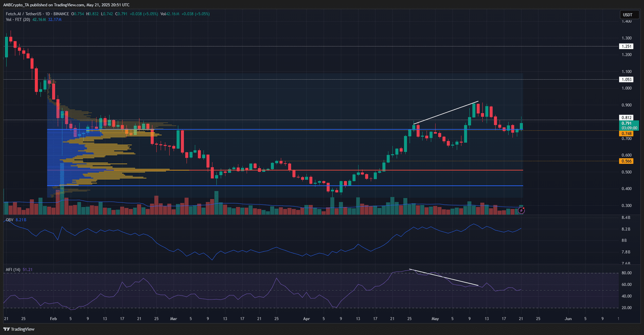The width and height of the screenshot is (644, 335).
Task: Click the Jun label on the time axis
Action: [568, 319]
